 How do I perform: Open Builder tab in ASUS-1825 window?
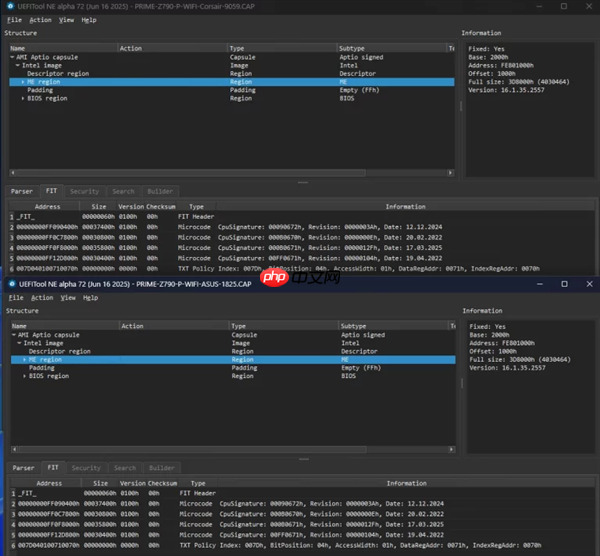(160, 468)
